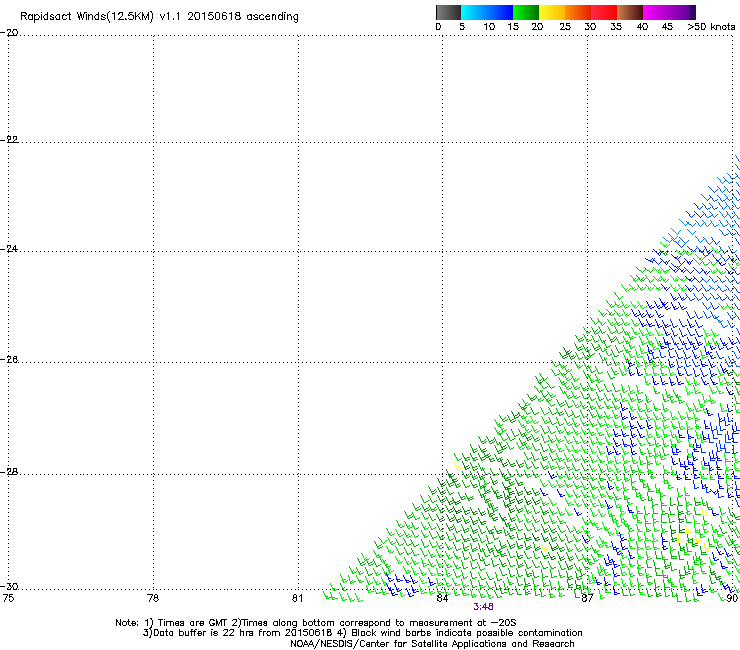Click the yellow 20-25 knots legend segment
The image size is (740, 650).
(x=552, y=12)
